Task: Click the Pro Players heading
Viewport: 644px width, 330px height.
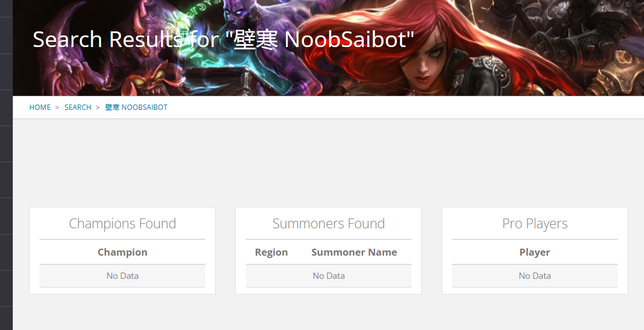Action: [x=535, y=223]
